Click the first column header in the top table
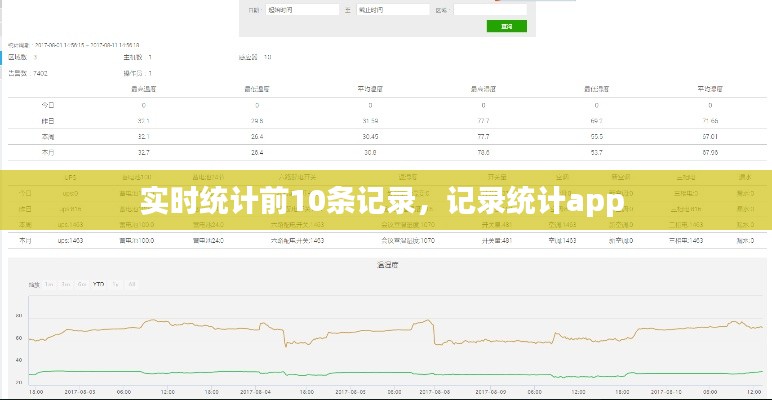This screenshot has height=400, width=772. pyautogui.click(x=144, y=89)
